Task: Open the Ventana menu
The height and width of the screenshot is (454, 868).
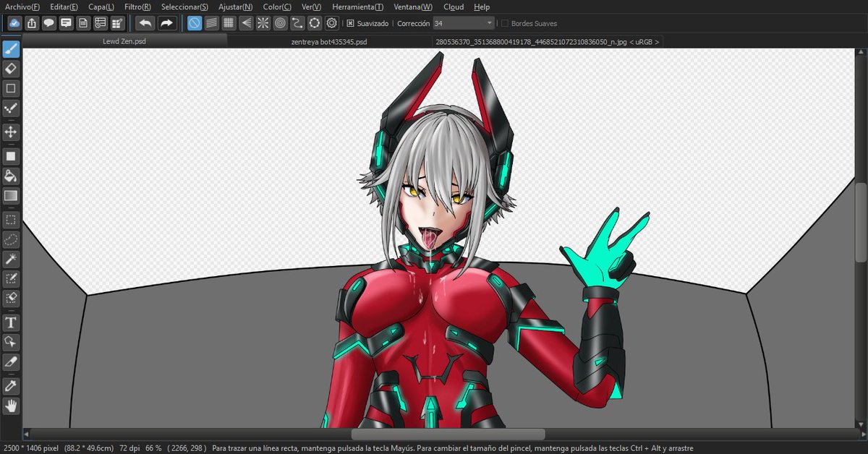Action: pos(414,7)
